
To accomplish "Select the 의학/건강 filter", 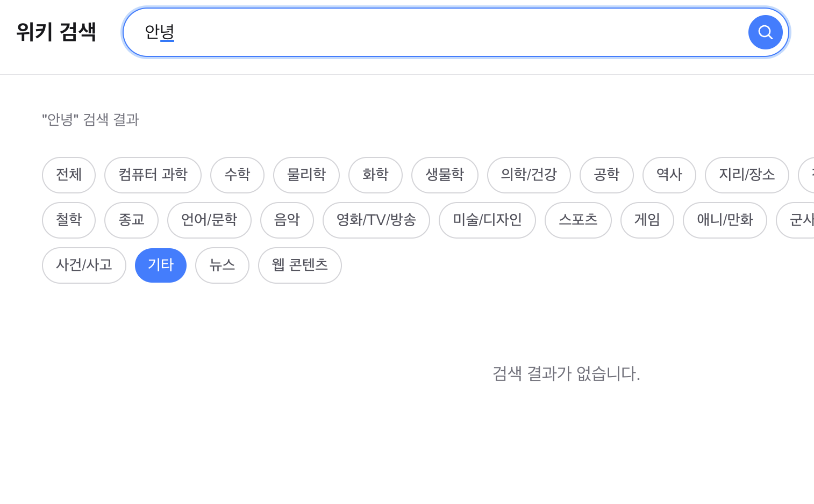I will point(529,175).
